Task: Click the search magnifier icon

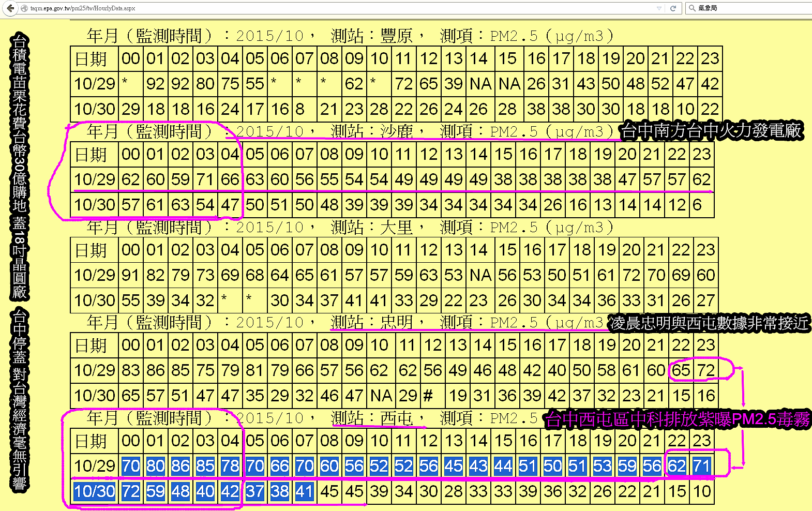Action: pyautogui.click(x=692, y=8)
